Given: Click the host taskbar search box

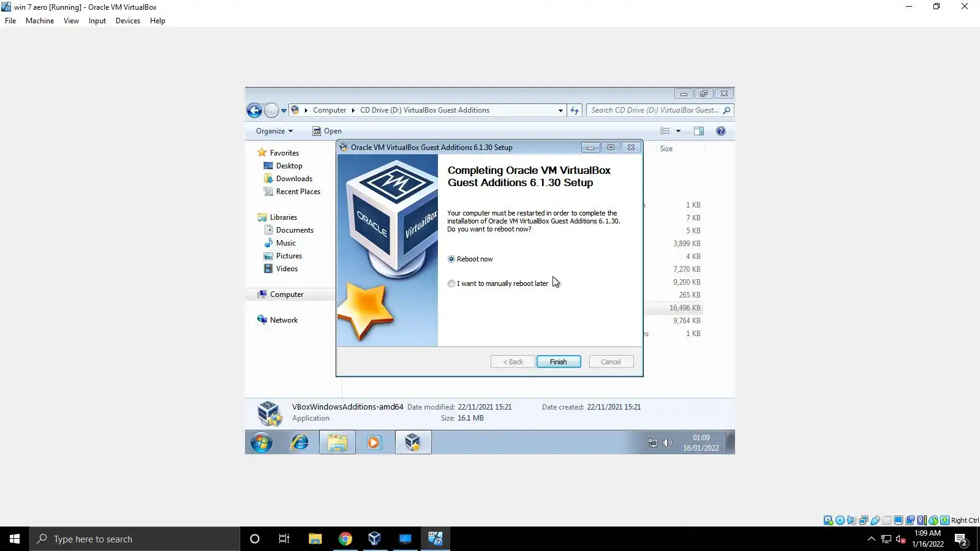Looking at the screenshot, I should click(135, 539).
